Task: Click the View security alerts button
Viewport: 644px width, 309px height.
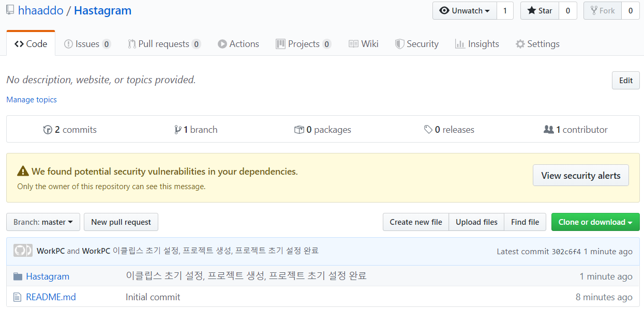Action: (581, 176)
